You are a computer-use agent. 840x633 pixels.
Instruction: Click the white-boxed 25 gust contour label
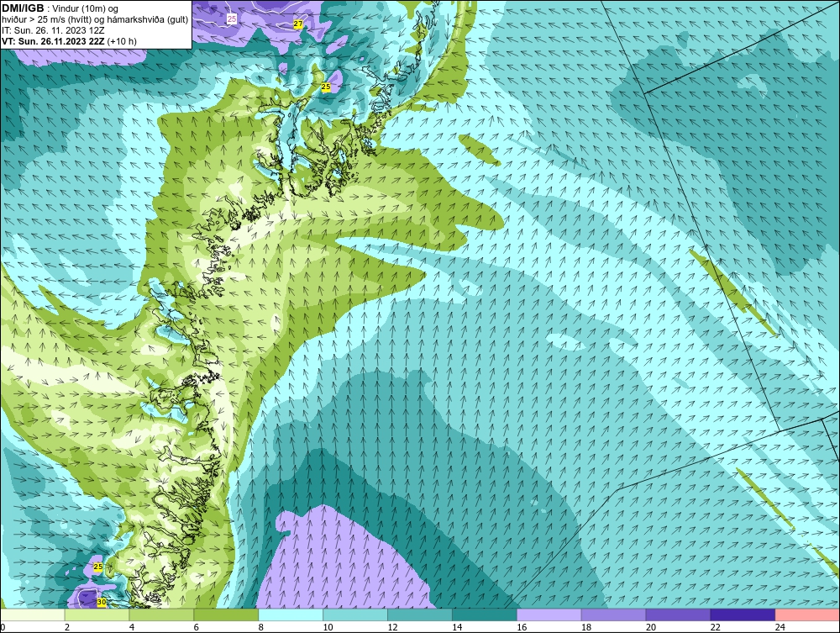point(232,19)
